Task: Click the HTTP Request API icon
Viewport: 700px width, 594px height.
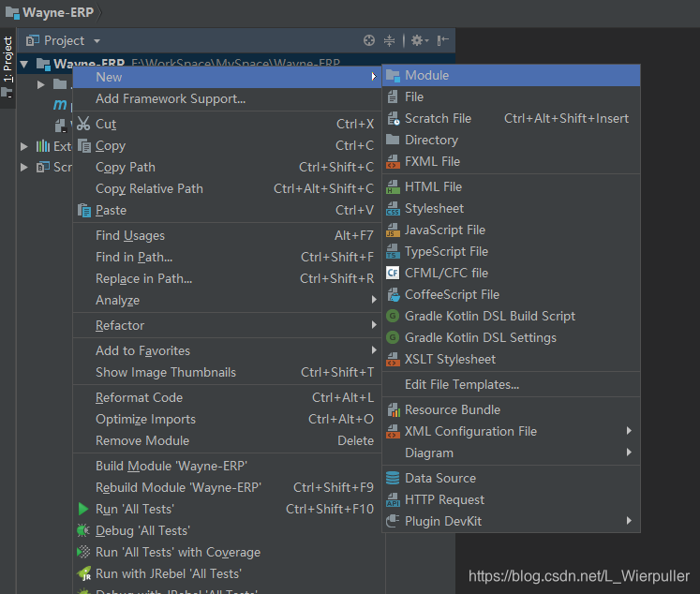Action: pos(393,499)
